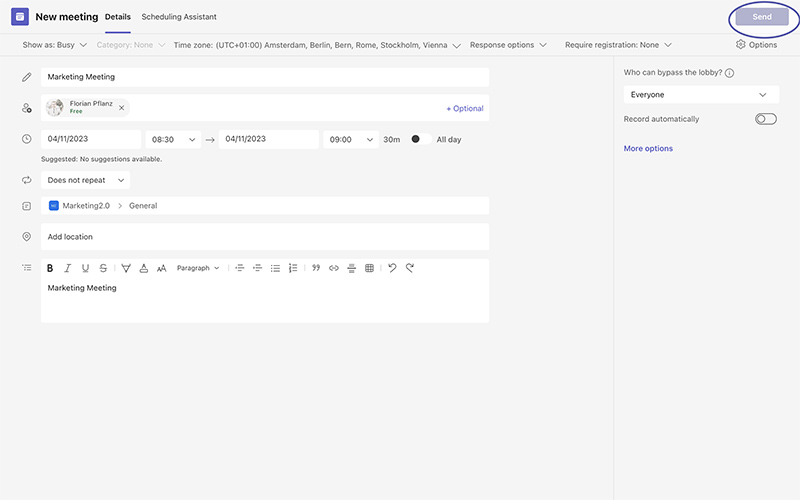The width and height of the screenshot is (800, 500).
Task: Insert a quote block
Action: (x=316, y=268)
